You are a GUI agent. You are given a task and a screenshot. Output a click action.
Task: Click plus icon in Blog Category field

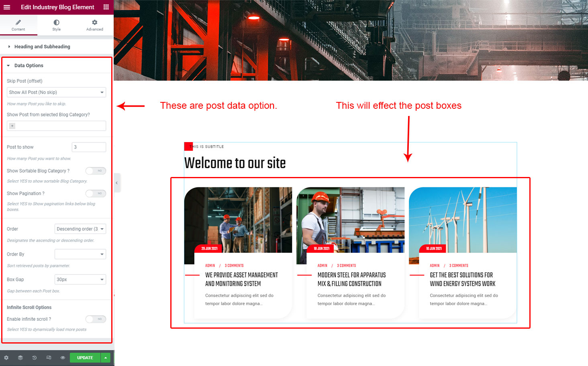(12, 126)
